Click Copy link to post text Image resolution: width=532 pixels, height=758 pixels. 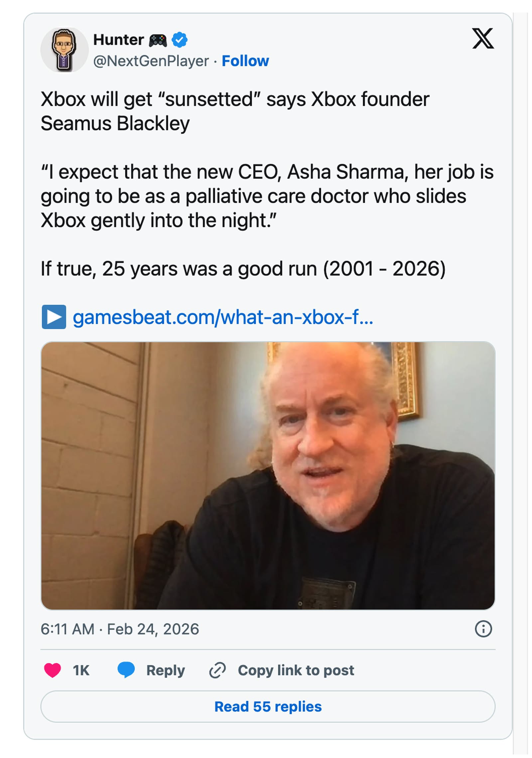(296, 670)
